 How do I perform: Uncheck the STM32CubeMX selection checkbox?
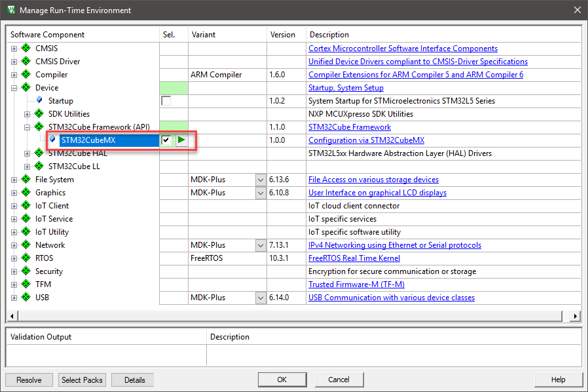pos(166,140)
